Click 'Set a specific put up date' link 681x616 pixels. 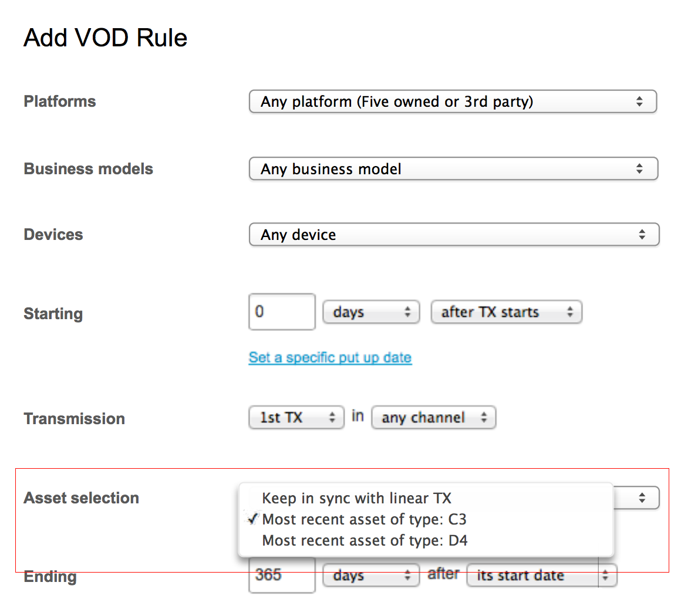coord(330,357)
